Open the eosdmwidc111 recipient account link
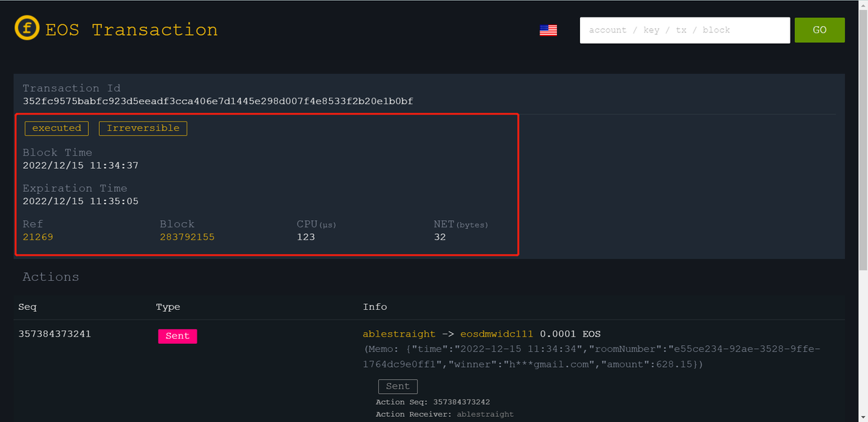The width and height of the screenshot is (868, 422). click(x=497, y=334)
